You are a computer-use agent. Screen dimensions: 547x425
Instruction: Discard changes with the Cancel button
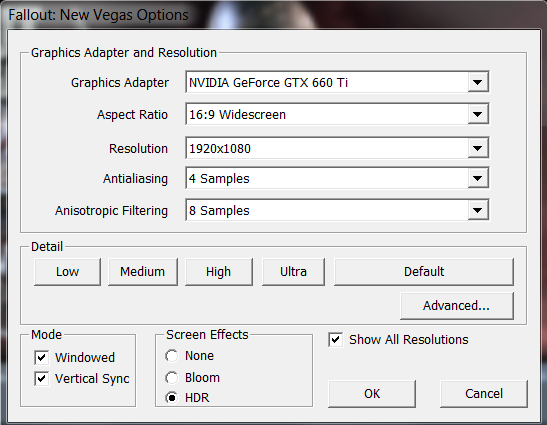484,394
